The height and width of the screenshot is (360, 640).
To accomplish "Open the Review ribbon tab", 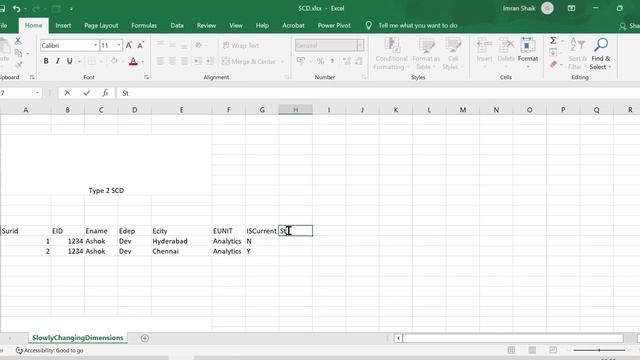I will [x=206, y=25].
